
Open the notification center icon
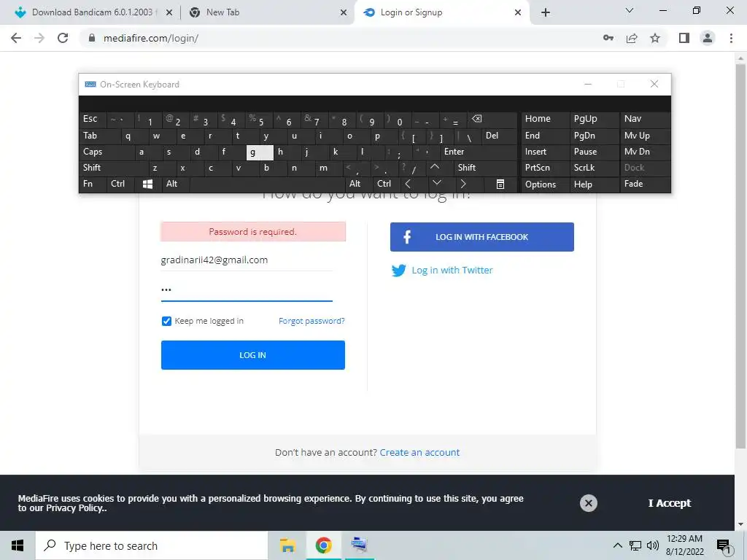tap(723, 546)
